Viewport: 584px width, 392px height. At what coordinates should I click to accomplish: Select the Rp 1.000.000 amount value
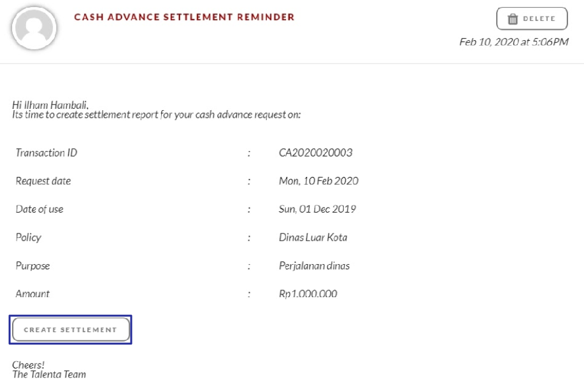point(308,294)
